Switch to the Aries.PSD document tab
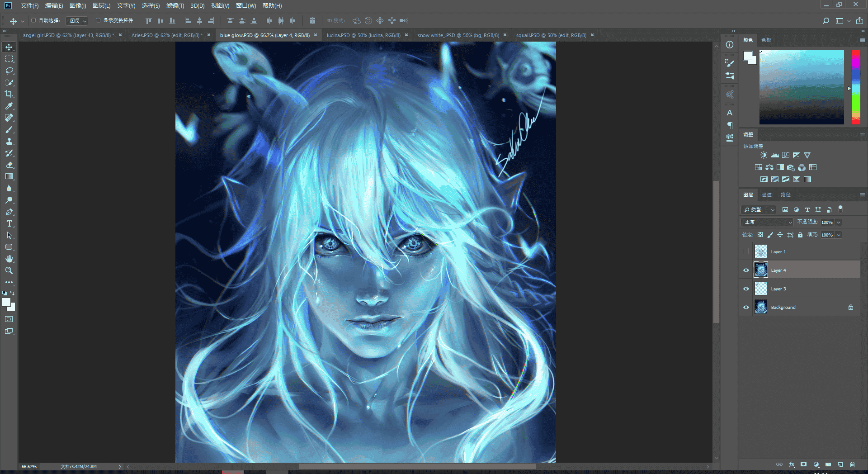Screen dimensions: 868x474 (166, 35)
